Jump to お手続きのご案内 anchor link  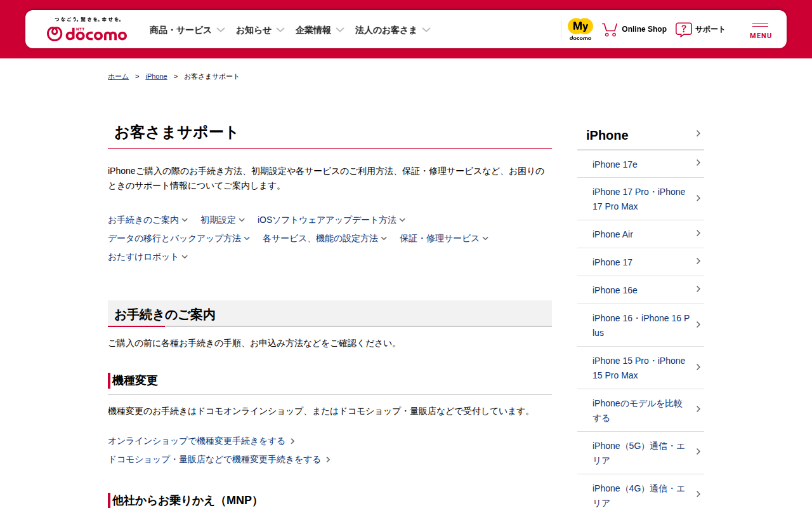tap(148, 220)
